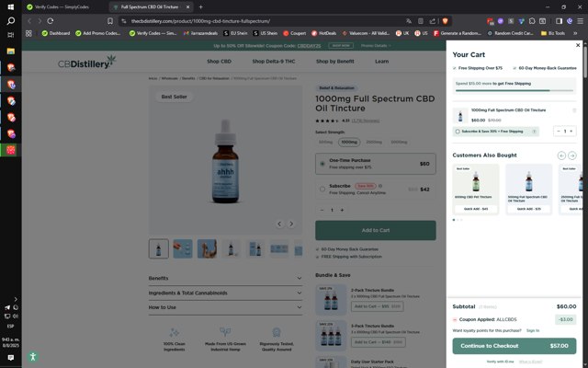The width and height of the screenshot is (588, 368).
Task: Open the browser share icon
Action: [x=433, y=21]
